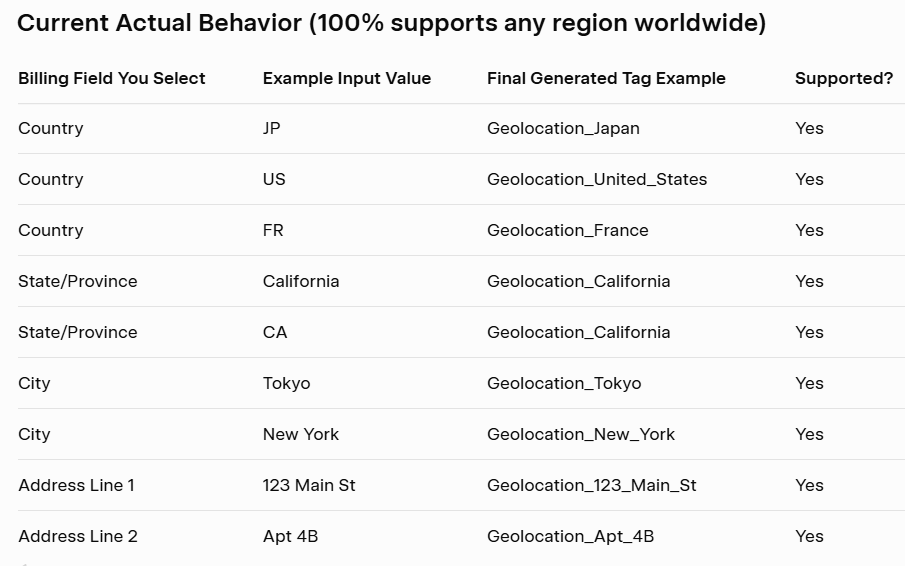
Task: Click the "Geolocation_France" tag cell
Action: 568,230
